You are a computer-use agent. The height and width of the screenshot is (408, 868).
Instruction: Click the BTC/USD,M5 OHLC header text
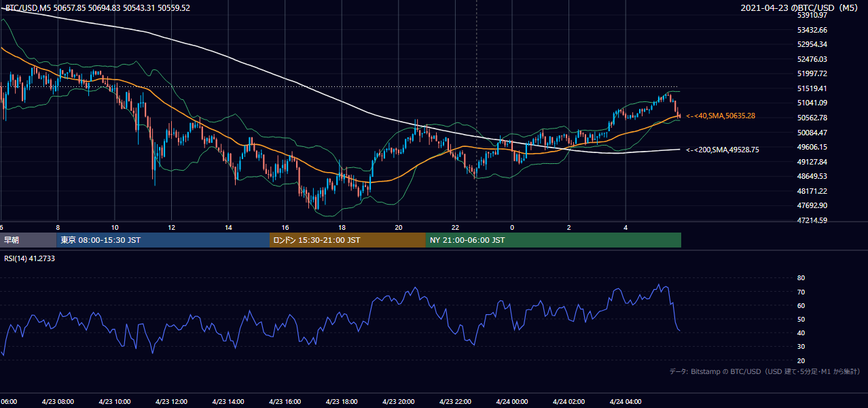point(98,8)
